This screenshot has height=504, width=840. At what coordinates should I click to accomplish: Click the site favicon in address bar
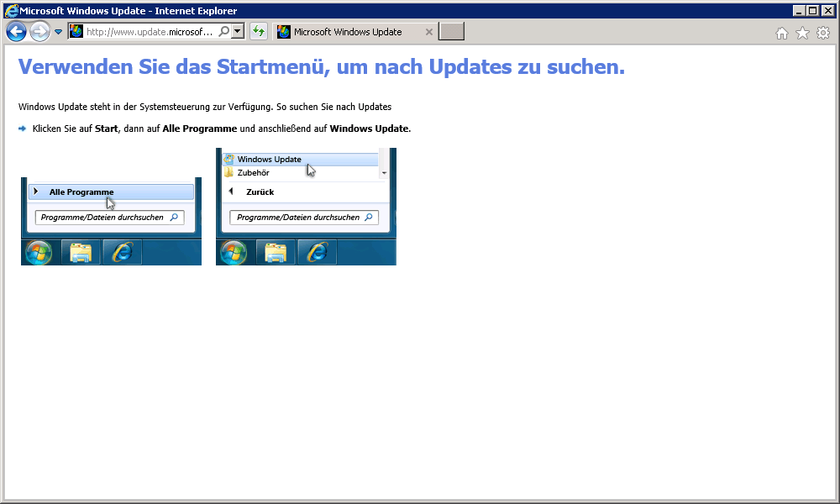point(76,32)
